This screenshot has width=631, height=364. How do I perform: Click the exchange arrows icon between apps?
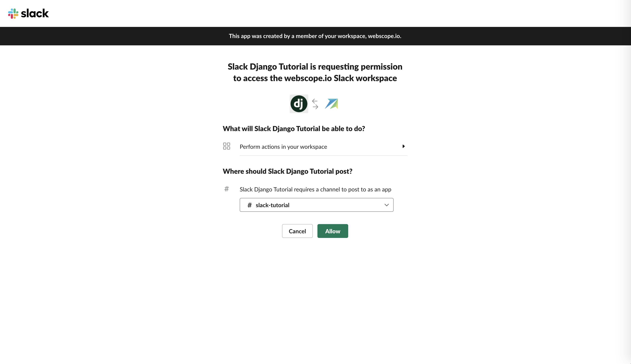point(316,104)
